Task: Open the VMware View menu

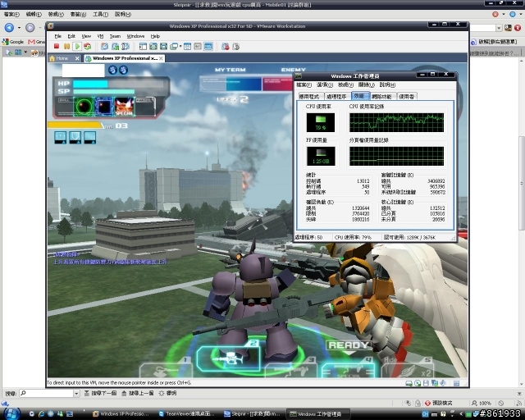Action: [86, 36]
